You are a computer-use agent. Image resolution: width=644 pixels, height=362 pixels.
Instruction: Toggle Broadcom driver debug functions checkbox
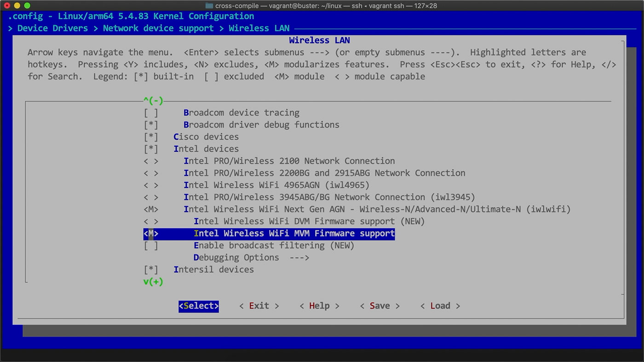tap(151, 124)
